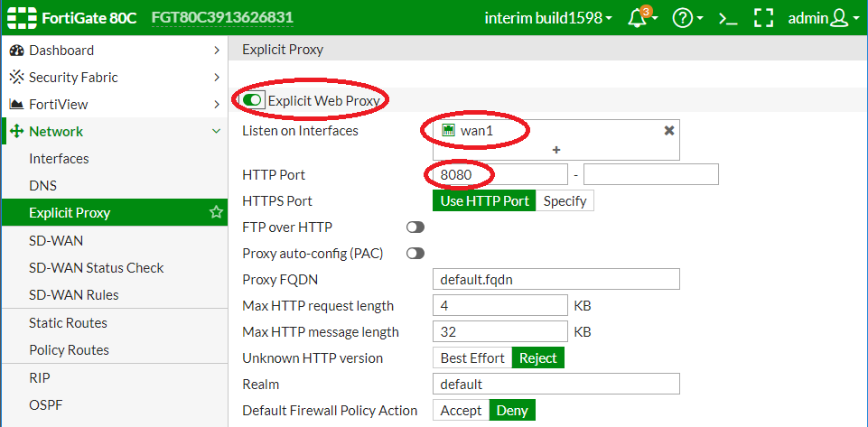Add an interface with plus icon
868x427 pixels.
pyautogui.click(x=556, y=150)
